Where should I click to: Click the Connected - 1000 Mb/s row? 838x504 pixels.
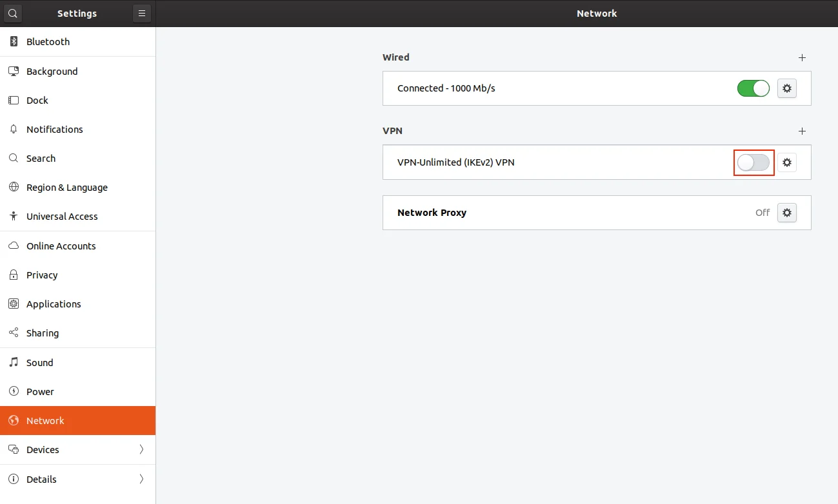(446, 88)
